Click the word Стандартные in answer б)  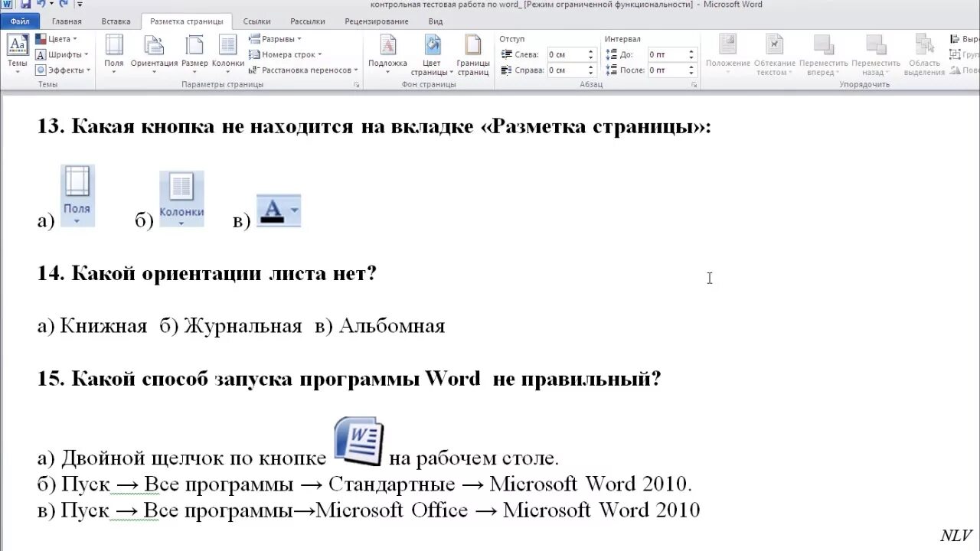click(x=392, y=484)
